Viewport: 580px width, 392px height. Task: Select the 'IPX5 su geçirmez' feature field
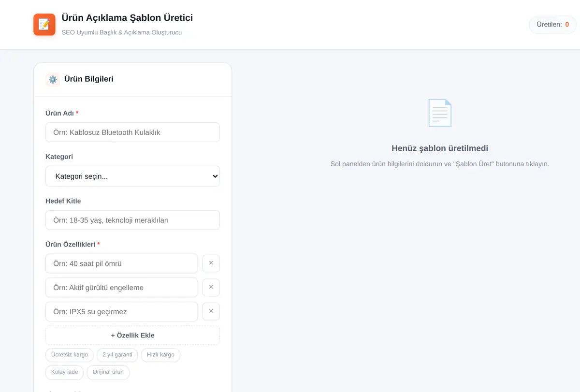tap(122, 311)
